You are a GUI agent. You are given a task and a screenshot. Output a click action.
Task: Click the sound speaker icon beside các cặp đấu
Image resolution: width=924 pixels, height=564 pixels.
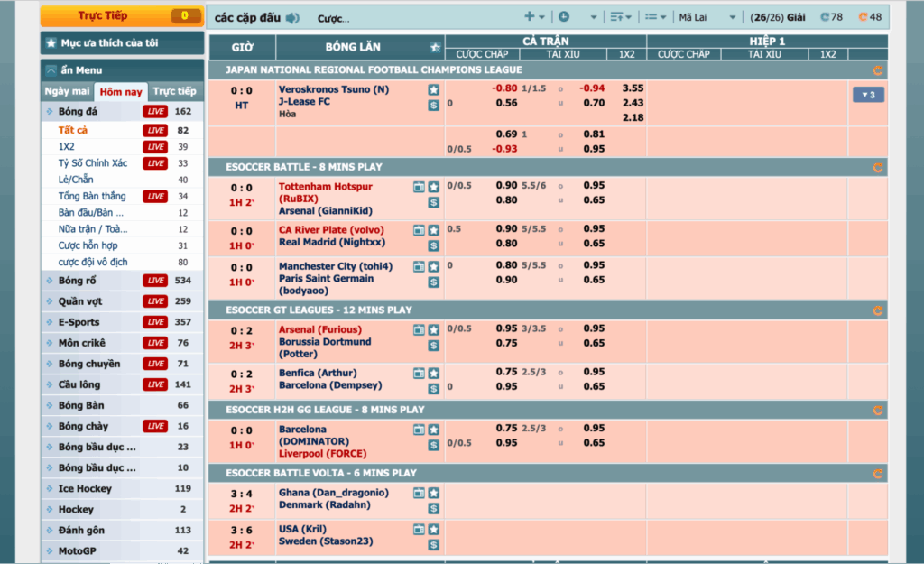(x=292, y=18)
